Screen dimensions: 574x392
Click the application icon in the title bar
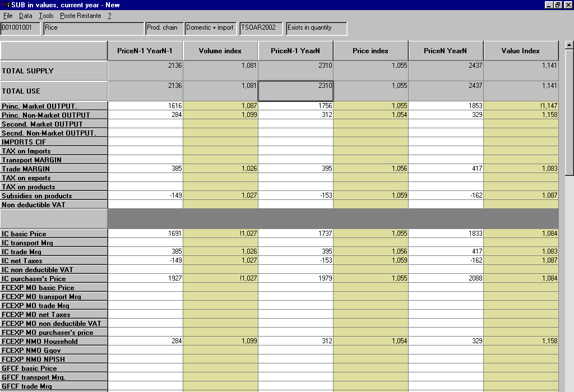pos(6,5)
